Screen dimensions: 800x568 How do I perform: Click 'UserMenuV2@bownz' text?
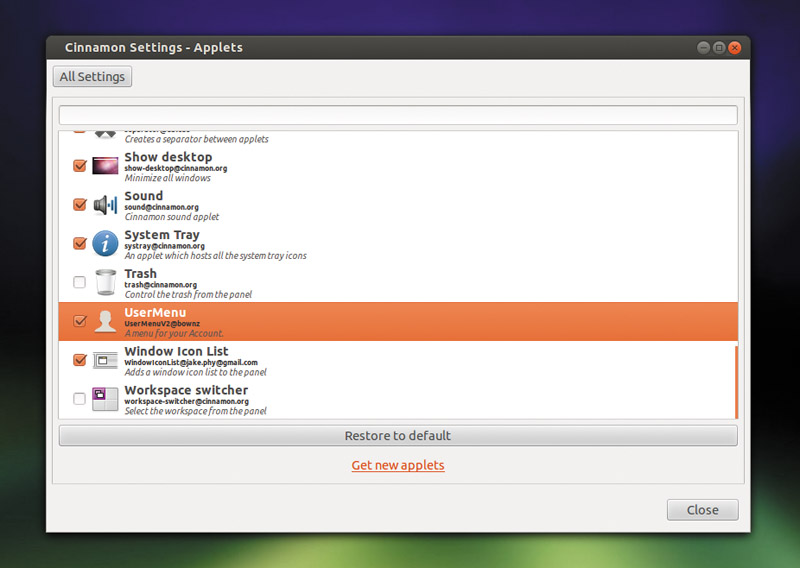click(x=162, y=324)
